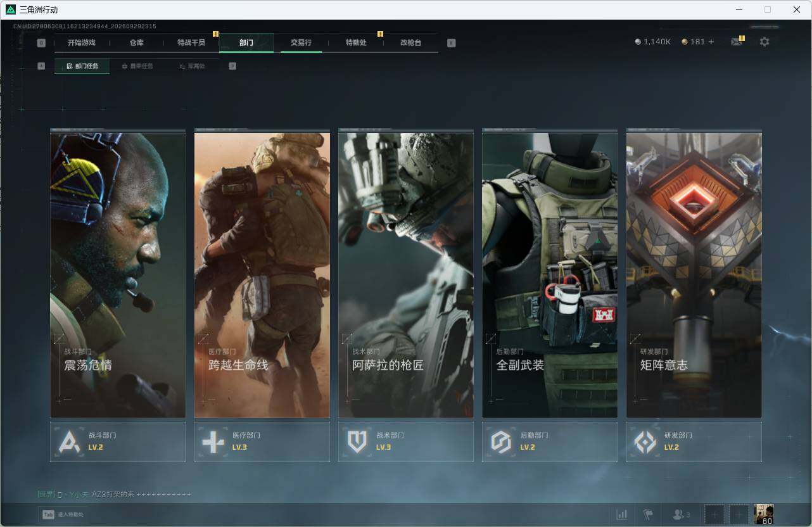This screenshot has height=527, width=812.
Task: Open the 阿萨拉的枪匠 mission card
Action: [x=406, y=274]
